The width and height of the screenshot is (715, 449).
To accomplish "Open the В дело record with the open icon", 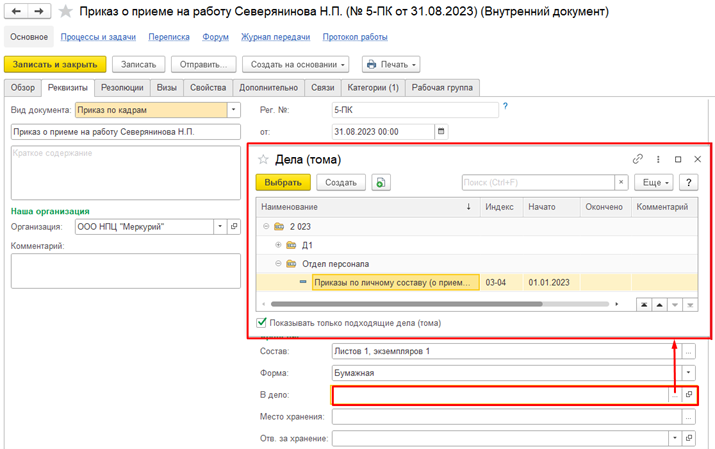I will (689, 395).
